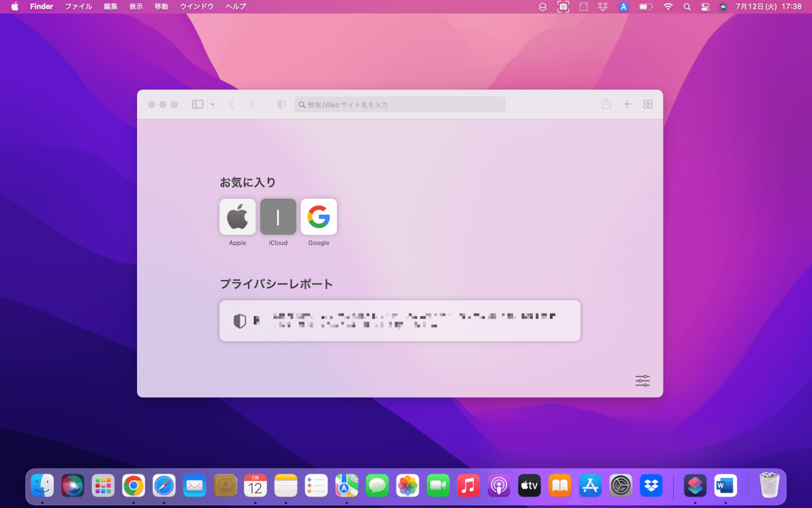812x508 pixels.
Task: Open Control Center in menu bar
Action: [705, 6]
